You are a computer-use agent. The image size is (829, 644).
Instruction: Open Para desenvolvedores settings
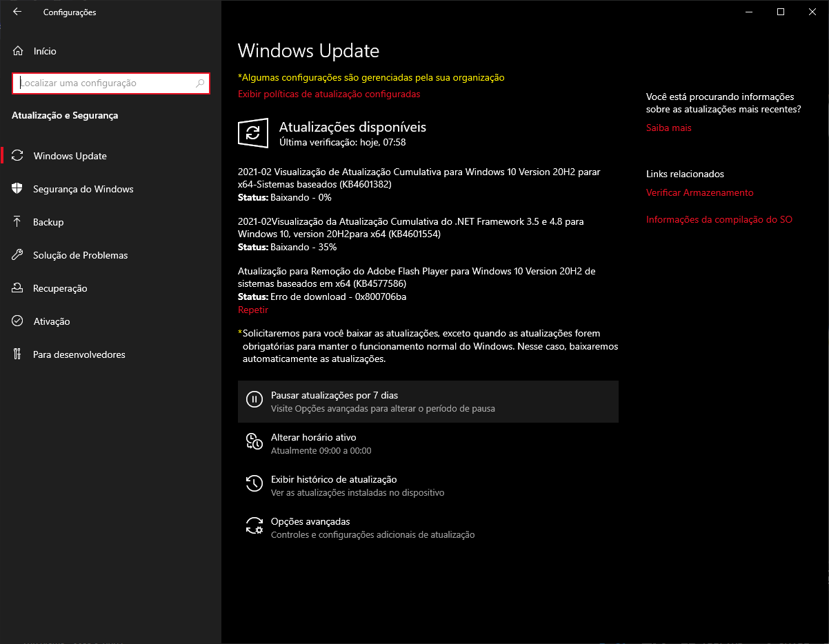click(x=110, y=354)
